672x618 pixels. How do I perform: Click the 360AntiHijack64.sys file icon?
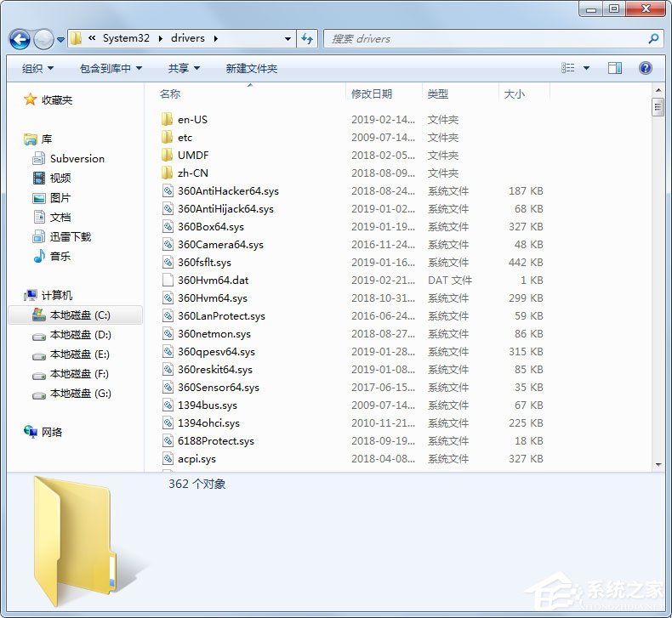point(168,208)
